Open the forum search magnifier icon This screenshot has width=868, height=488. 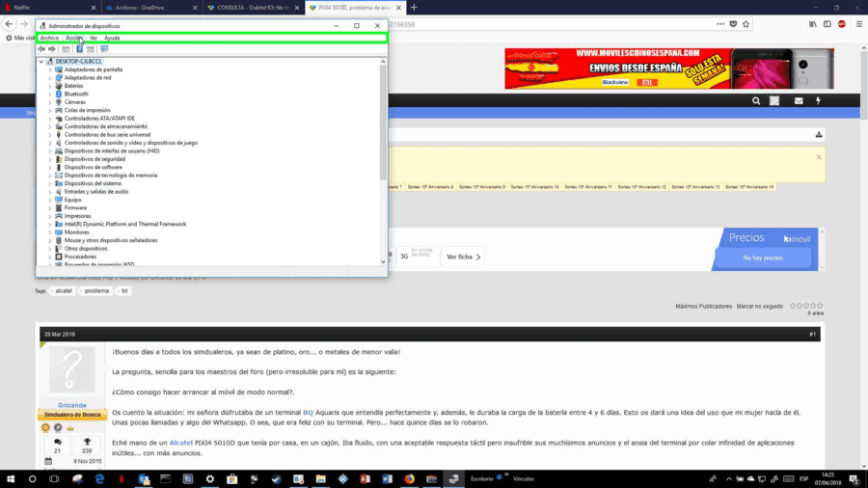click(x=756, y=100)
